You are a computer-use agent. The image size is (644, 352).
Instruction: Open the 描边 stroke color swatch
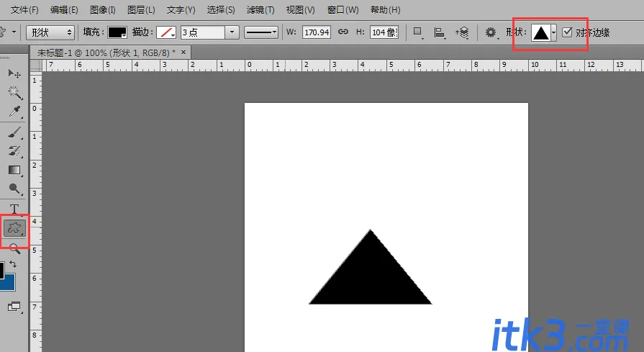[166, 32]
